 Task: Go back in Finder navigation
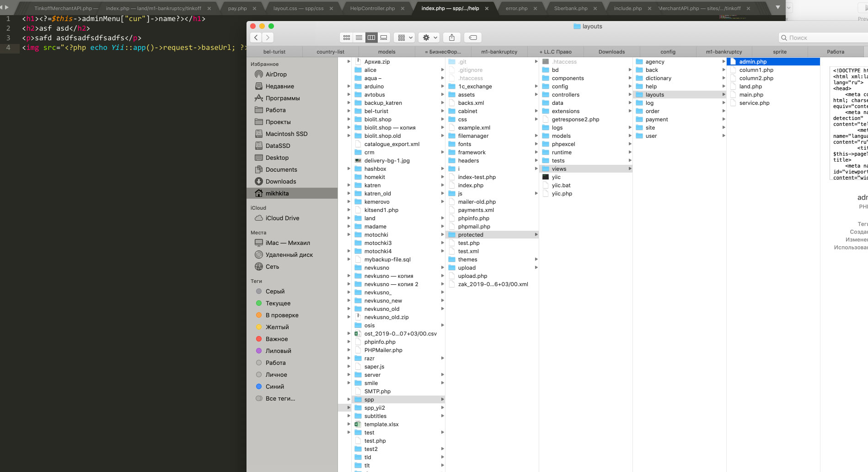(x=256, y=38)
